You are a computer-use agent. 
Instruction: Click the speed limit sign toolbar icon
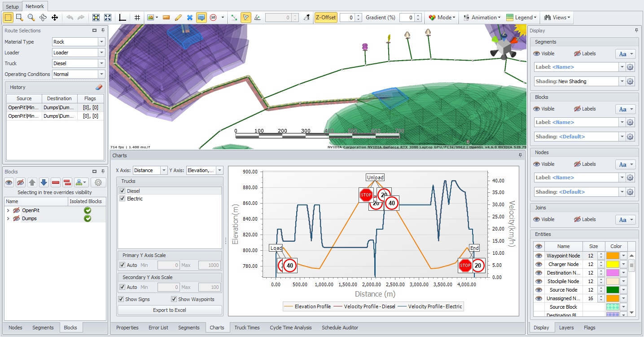(213, 18)
